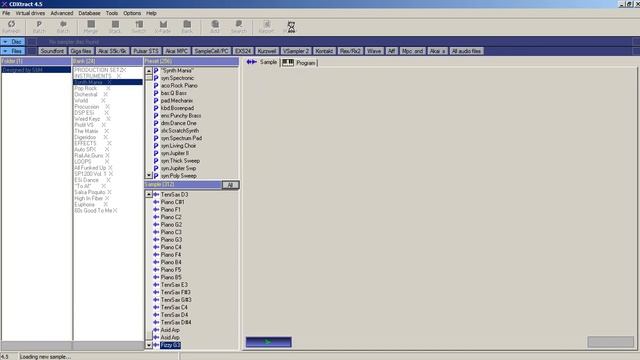This screenshot has width=640, height=360.
Task: Select the SampleCell/PC filter button
Action: [x=211, y=51]
